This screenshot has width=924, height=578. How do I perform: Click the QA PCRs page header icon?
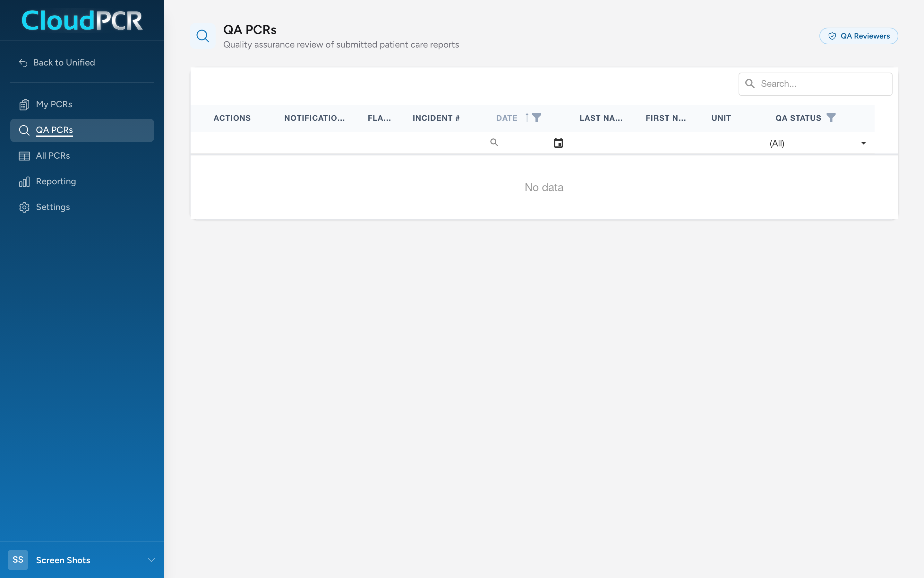pos(203,36)
